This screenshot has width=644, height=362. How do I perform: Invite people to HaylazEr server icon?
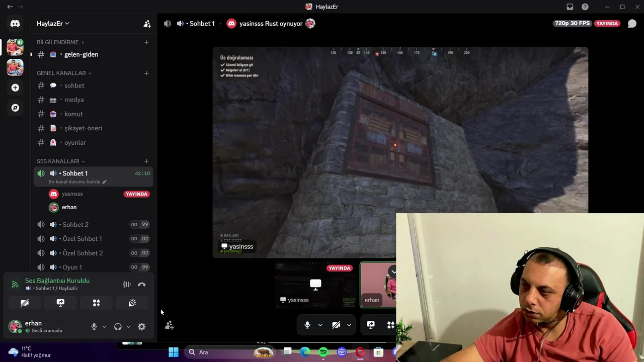(147, 24)
